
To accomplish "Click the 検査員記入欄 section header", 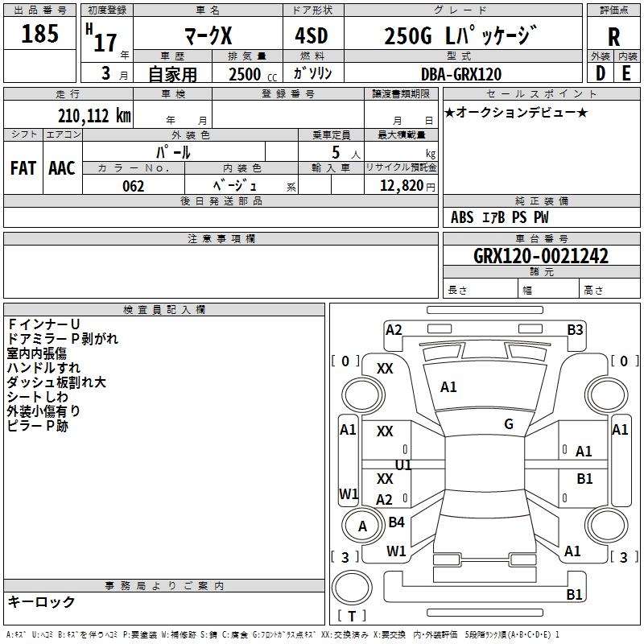I will 164,310.
